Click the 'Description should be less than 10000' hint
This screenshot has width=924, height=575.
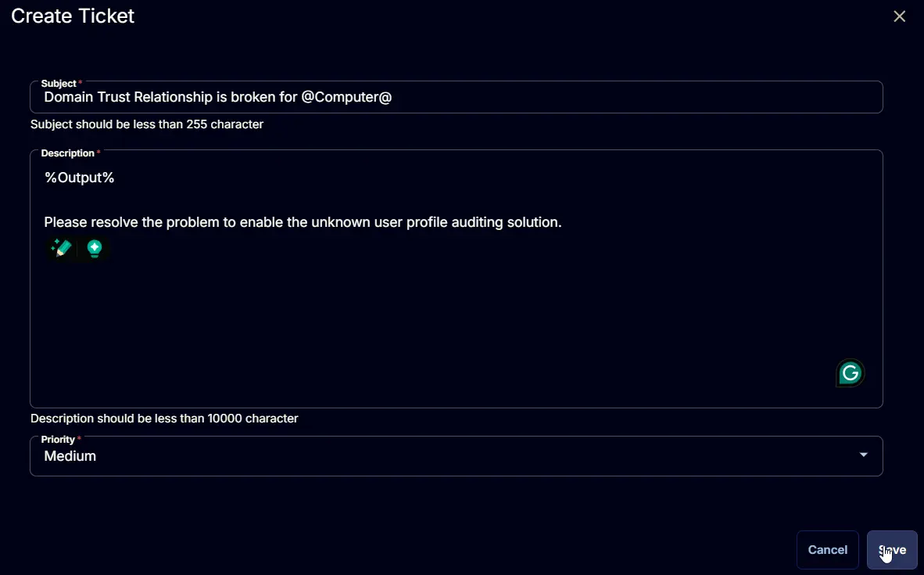coord(164,418)
